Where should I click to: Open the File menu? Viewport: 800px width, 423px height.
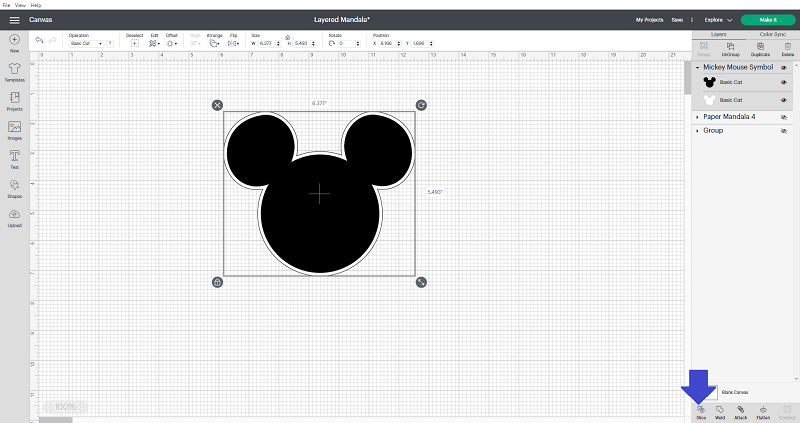pos(6,5)
